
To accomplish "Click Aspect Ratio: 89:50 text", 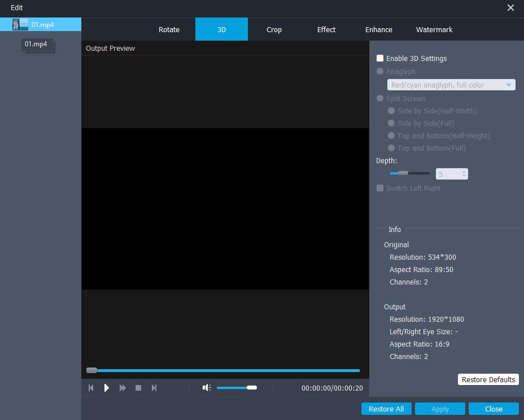I will click(421, 269).
